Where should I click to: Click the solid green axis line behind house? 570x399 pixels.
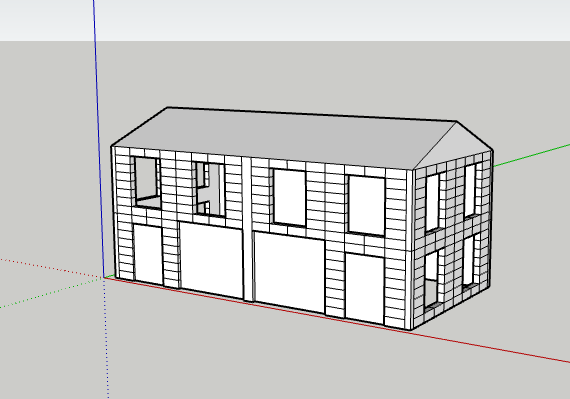tap(531, 155)
